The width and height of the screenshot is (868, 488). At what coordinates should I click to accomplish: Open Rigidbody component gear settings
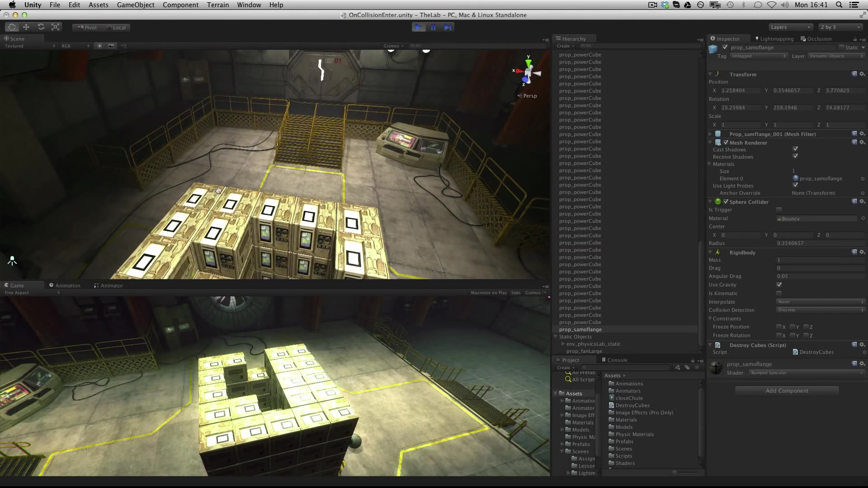(x=862, y=252)
